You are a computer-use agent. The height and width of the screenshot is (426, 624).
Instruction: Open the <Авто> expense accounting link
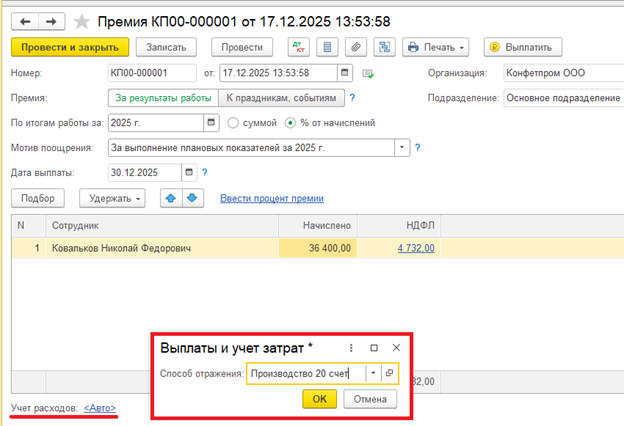(x=100, y=408)
